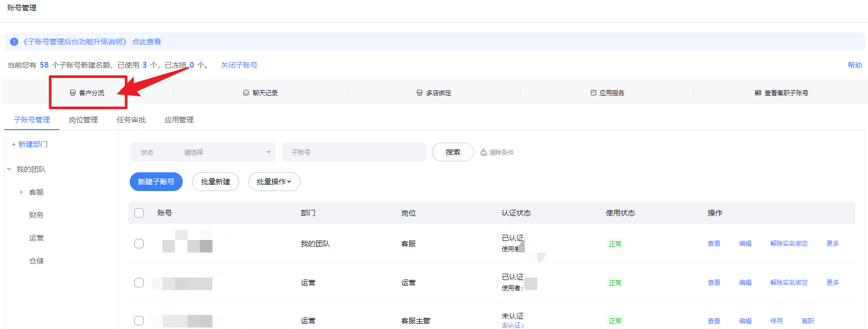
Task: Open 客户分流 shortcut
Action: (x=87, y=93)
